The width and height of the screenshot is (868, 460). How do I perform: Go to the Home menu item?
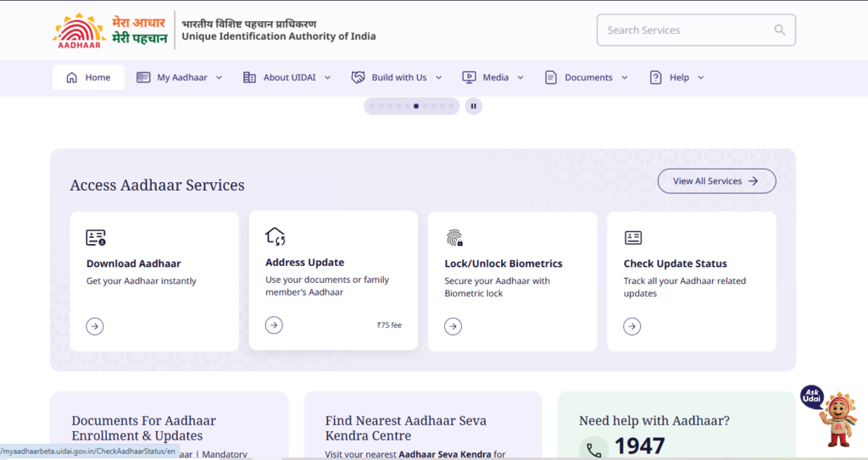[88, 77]
